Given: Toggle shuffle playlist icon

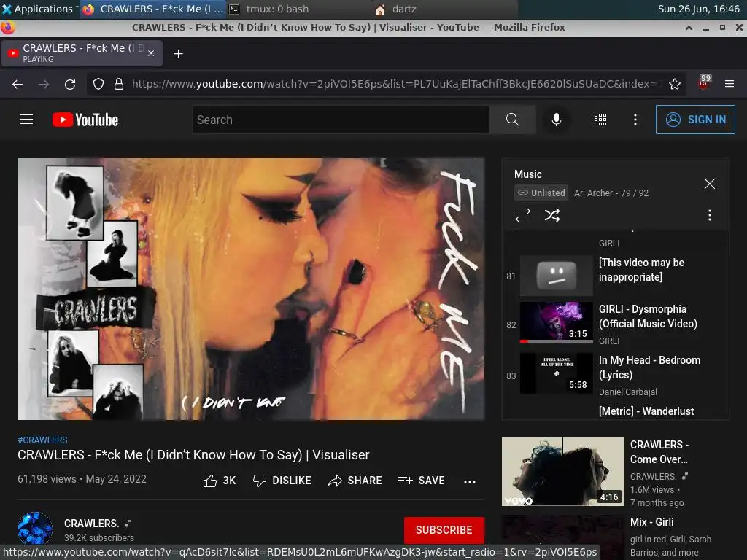Looking at the screenshot, I should click(552, 215).
